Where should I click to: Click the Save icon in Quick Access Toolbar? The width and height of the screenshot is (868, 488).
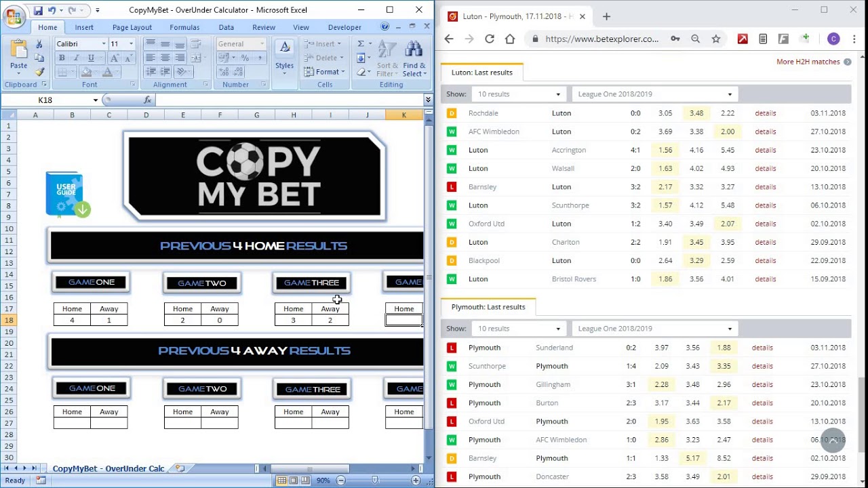click(38, 10)
